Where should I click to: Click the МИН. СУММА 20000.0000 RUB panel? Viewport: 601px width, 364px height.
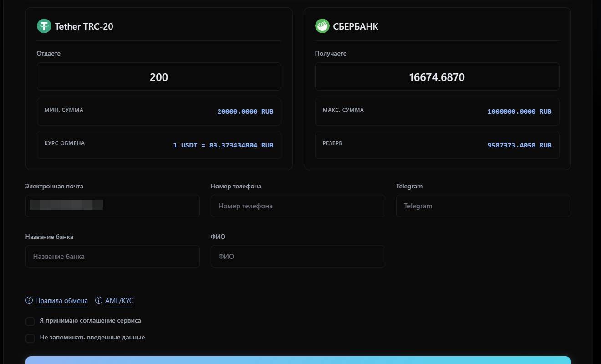[158, 111]
